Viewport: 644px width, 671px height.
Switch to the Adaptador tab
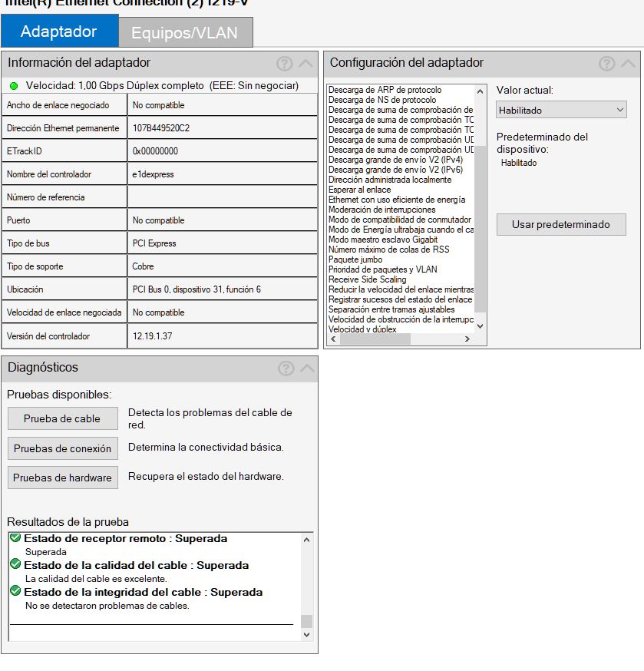point(59,31)
